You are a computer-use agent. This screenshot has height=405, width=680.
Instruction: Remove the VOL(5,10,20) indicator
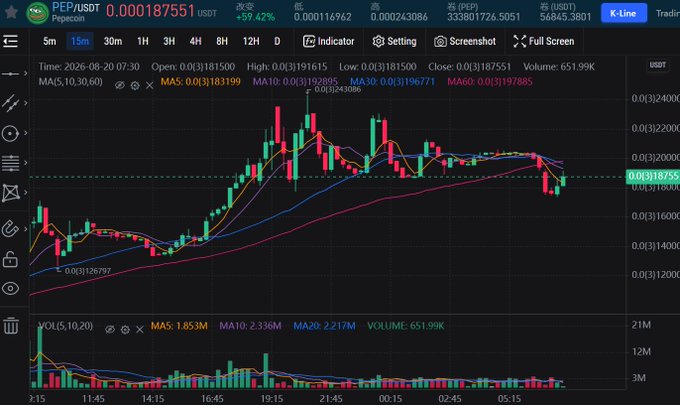click(140, 330)
